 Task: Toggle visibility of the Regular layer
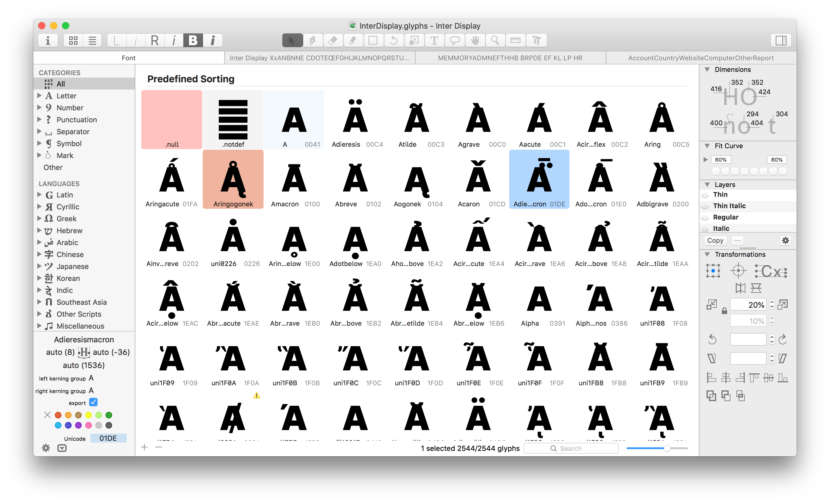705,217
